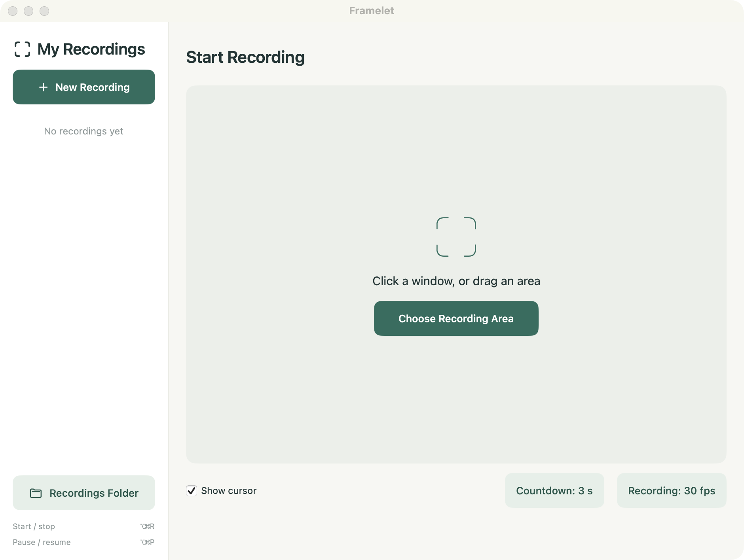
Task: Click the folder icon on Recordings Folder
Action: tap(36, 493)
